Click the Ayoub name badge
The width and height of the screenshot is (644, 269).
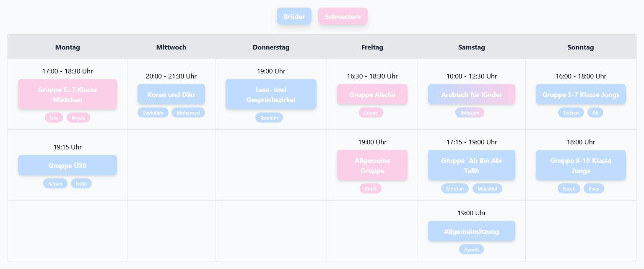(471, 249)
